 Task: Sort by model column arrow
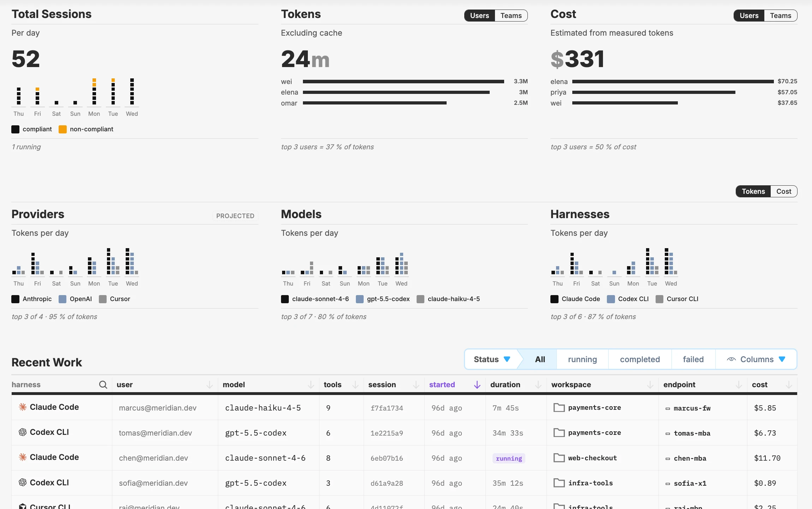tap(311, 385)
